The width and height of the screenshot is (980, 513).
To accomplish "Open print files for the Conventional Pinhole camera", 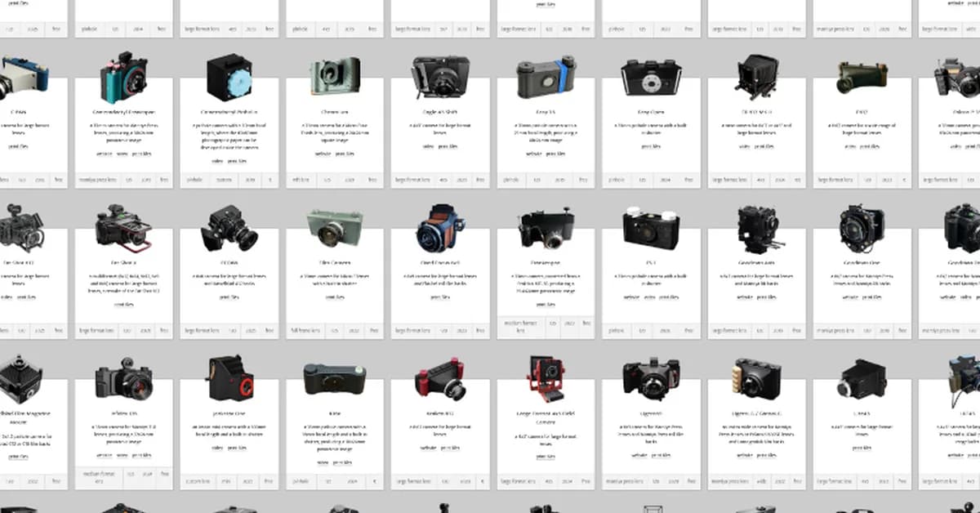I will pyautogui.click(x=238, y=160).
